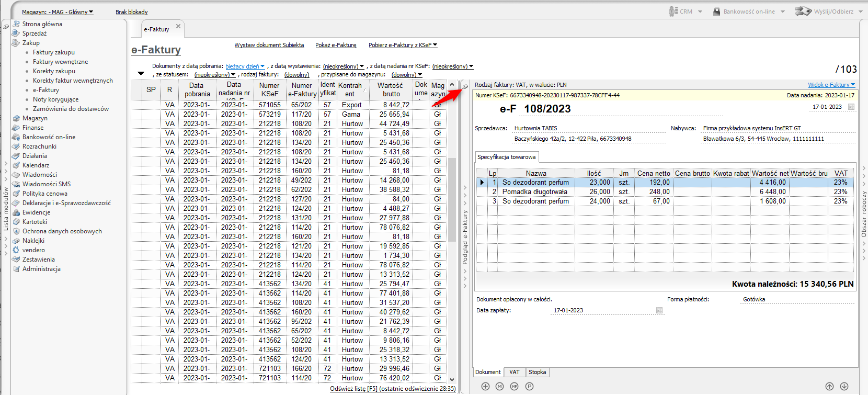Click the 'Wystaw dokument Subiekta' link
The image size is (868, 395).
coord(269,45)
